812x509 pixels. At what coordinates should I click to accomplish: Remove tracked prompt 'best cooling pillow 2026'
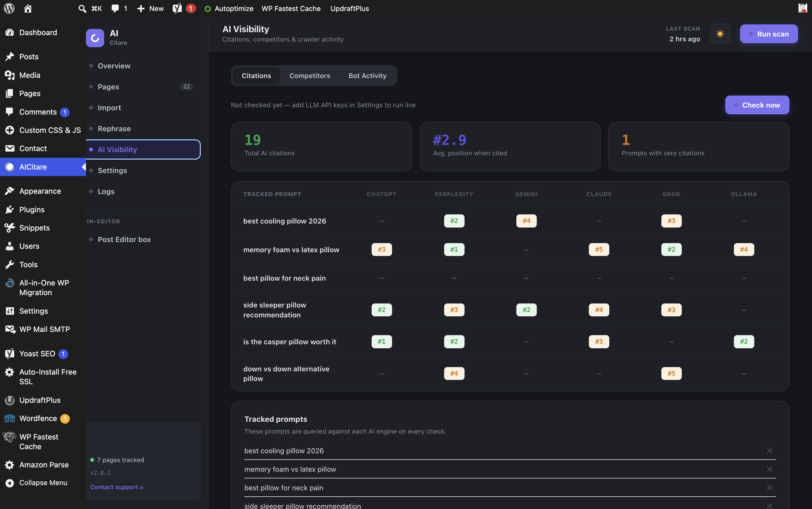[x=770, y=451]
